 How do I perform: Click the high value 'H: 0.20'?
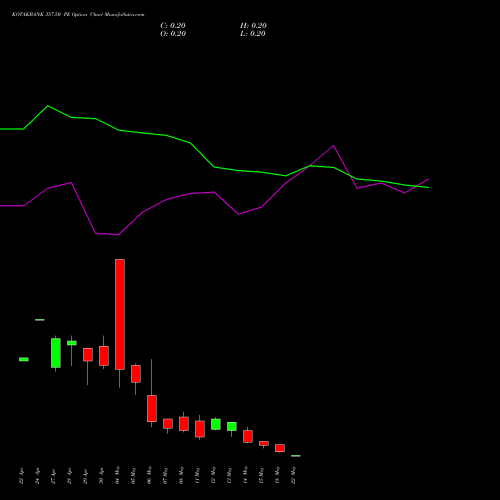[x=253, y=26]
